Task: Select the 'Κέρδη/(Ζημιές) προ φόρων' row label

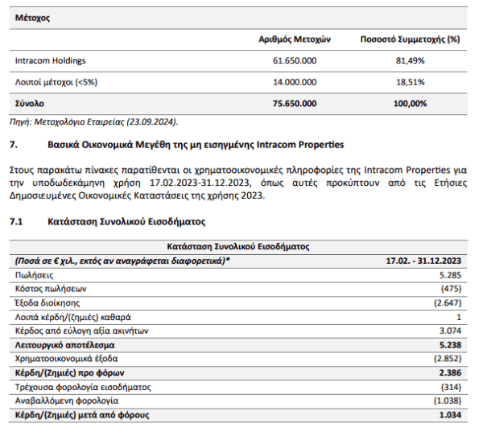Action: [69, 372]
